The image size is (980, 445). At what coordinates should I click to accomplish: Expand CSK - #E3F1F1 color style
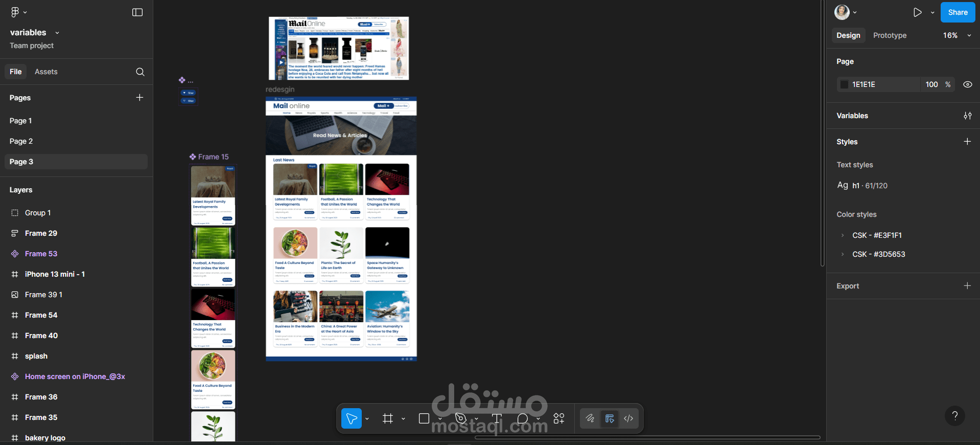(x=842, y=235)
